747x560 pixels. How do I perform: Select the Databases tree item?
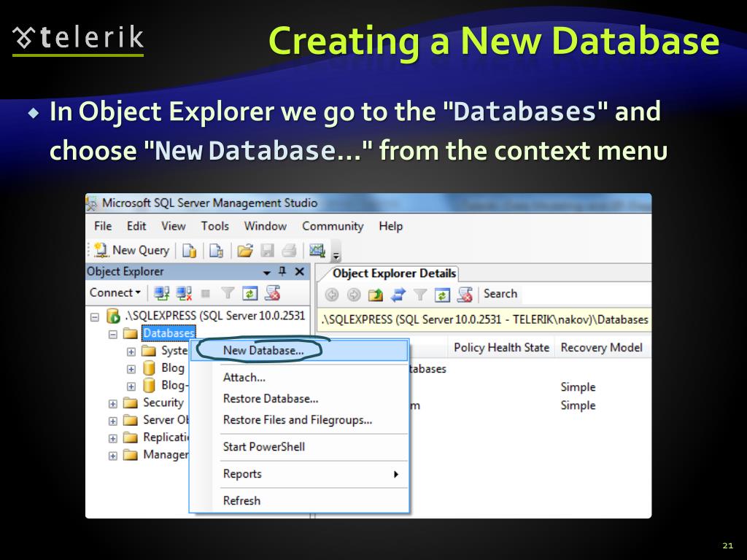[169, 332]
